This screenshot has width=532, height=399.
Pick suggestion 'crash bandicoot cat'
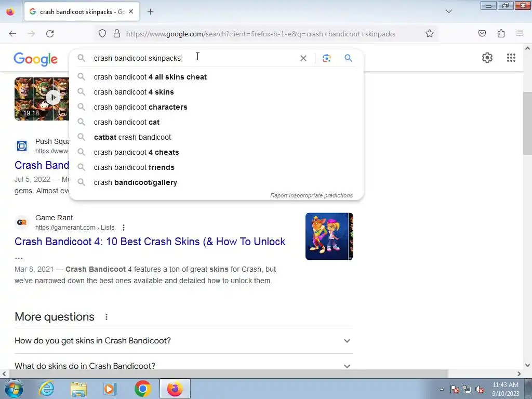pos(216,122)
